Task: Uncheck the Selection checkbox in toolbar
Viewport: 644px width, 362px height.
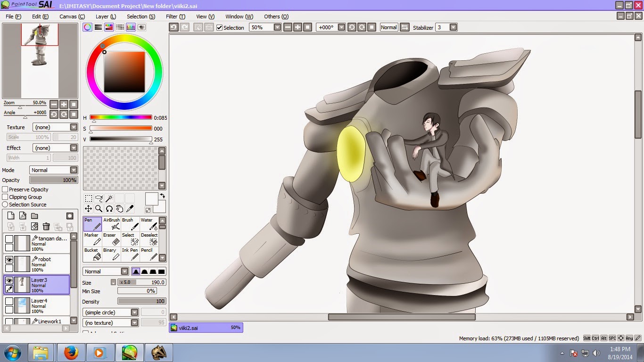Action: 219,28
